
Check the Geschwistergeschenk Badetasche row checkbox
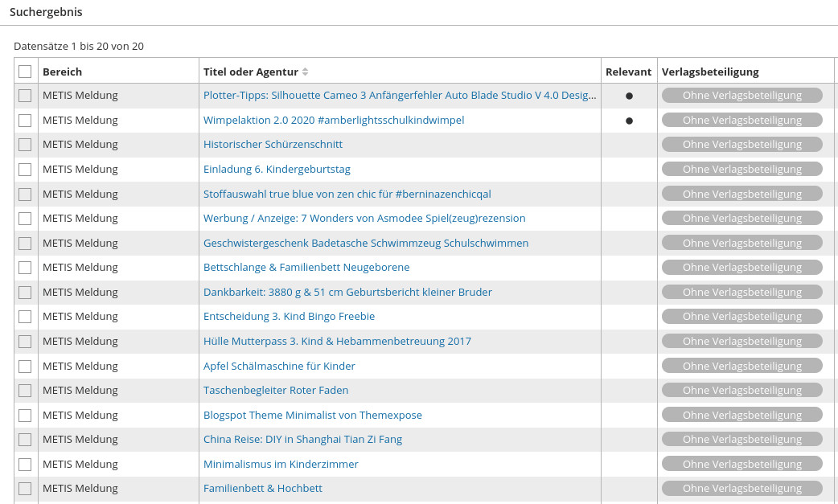point(25,243)
